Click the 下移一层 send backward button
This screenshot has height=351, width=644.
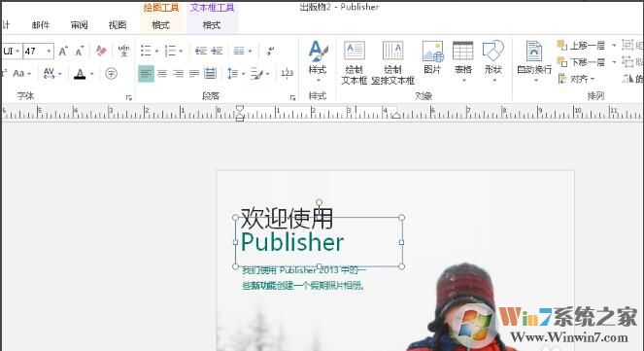[x=581, y=62]
